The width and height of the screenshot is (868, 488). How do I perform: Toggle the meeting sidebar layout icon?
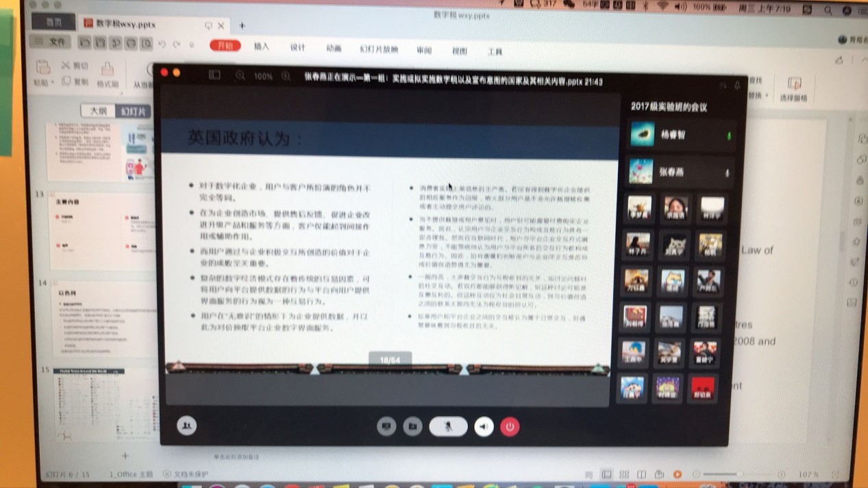(x=214, y=75)
